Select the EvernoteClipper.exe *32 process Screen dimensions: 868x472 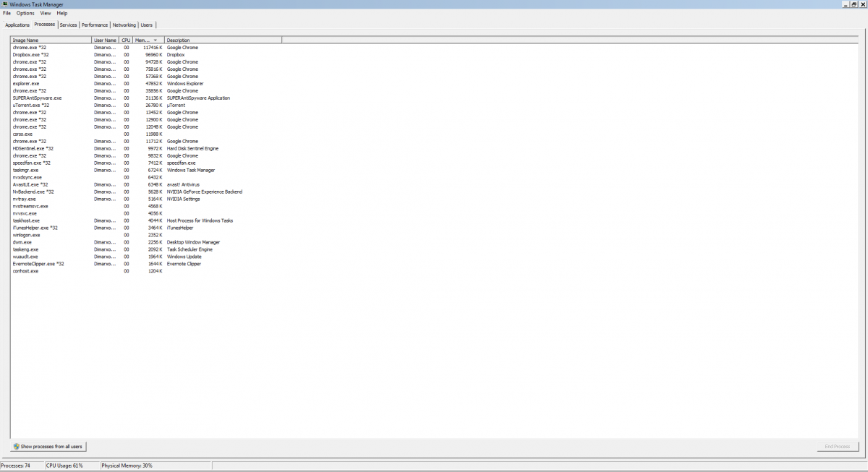tap(146, 265)
